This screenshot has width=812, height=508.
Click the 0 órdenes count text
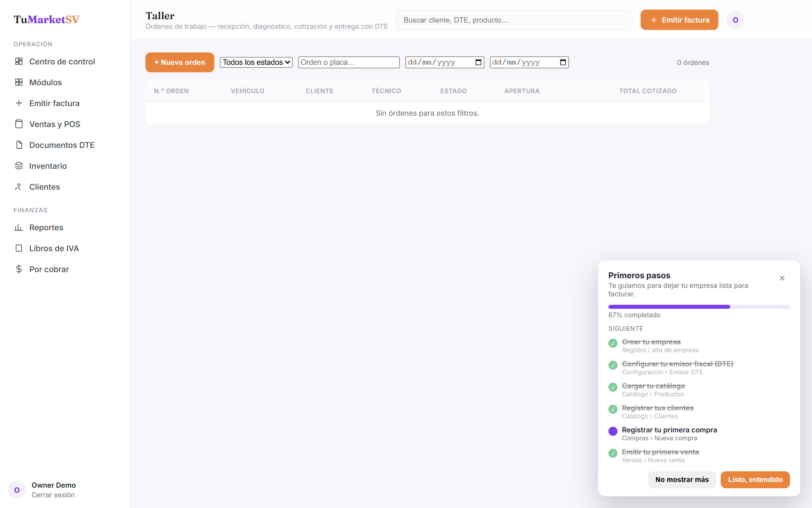693,62
